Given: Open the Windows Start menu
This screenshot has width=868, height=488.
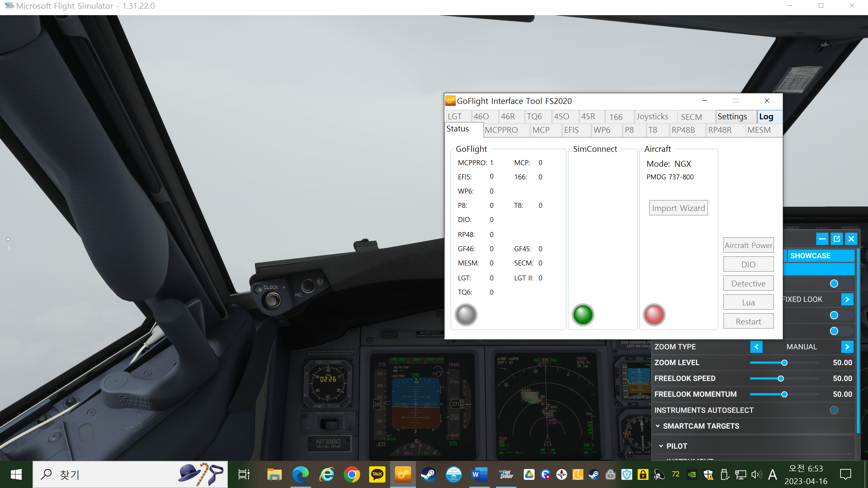Looking at the screenshot, I should (x=16, y=474).
